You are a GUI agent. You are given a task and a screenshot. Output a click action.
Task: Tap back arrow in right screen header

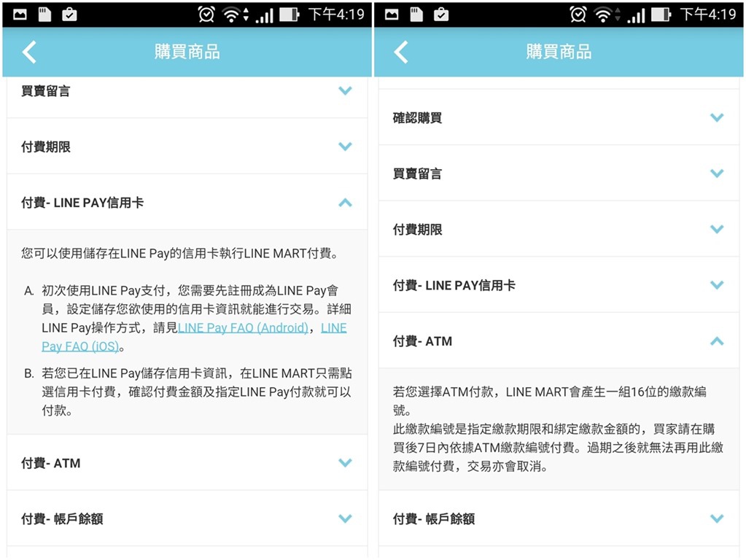point(400,52)
